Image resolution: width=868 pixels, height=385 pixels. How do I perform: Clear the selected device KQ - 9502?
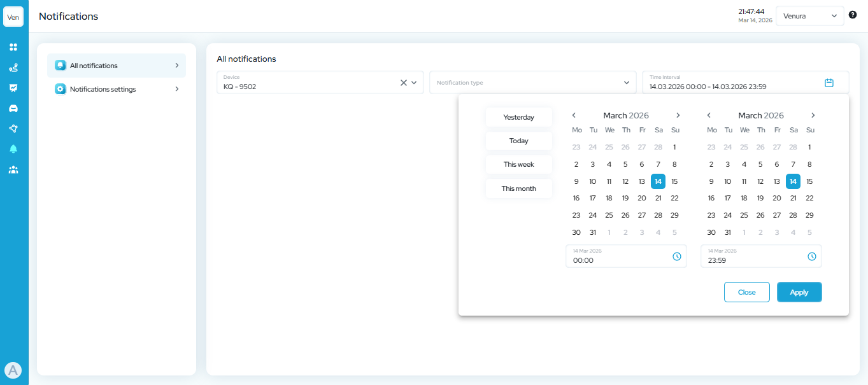(403, 83)
